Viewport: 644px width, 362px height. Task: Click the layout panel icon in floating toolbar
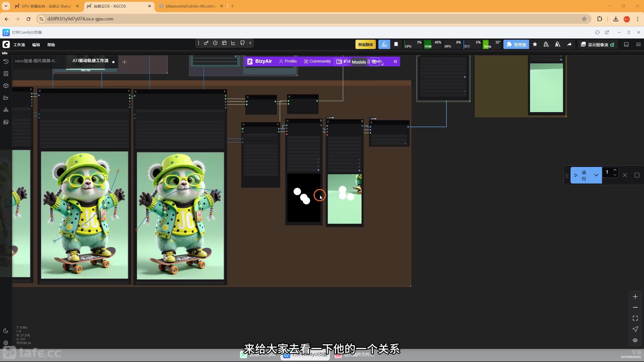224,43
